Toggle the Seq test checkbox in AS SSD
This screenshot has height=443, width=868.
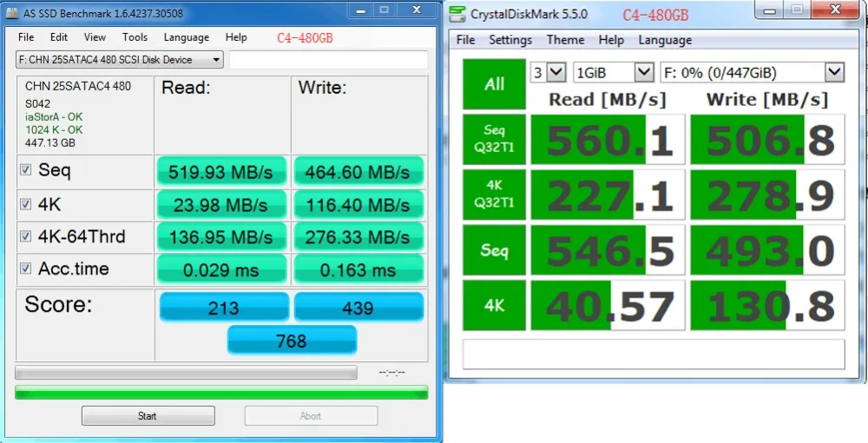25,169
